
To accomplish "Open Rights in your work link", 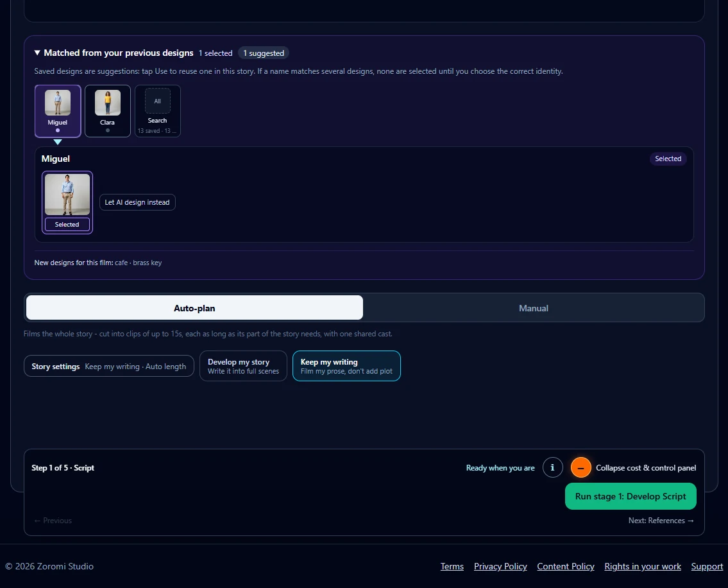I will coord(643,566).
